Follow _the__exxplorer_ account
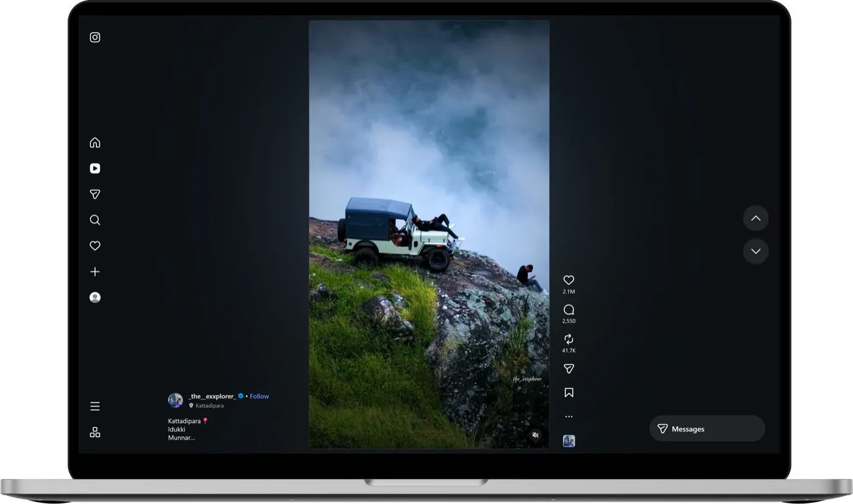Image resolution: width=853 pixels, height=504 pixels. pos(259,396)
